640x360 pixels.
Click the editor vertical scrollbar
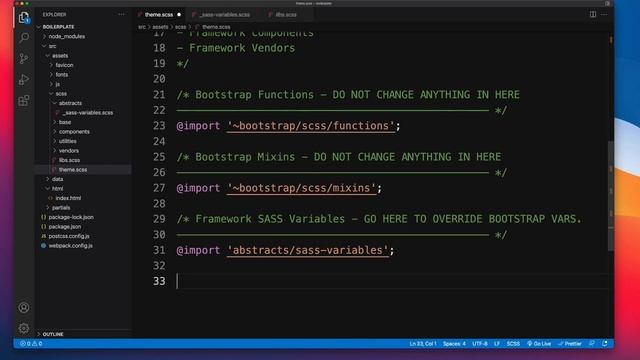click(611, 196)
